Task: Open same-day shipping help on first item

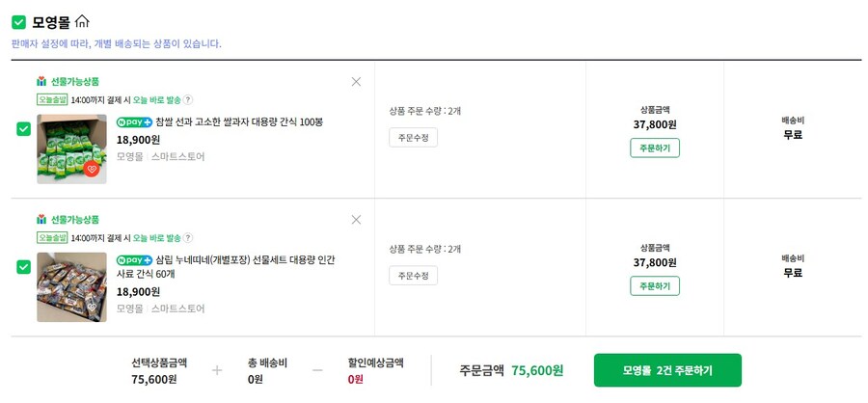Action: (x=188, y=99)
